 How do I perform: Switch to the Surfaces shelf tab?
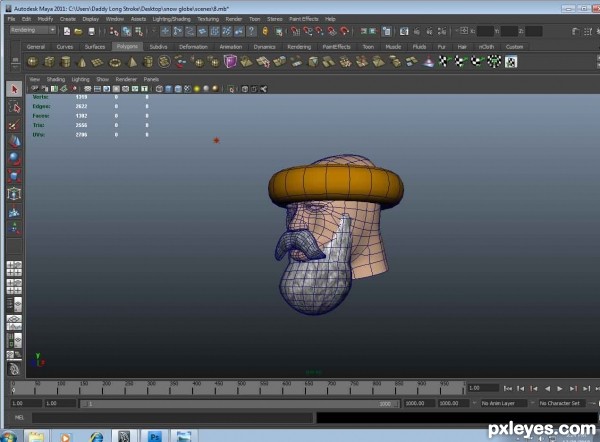coord(95,47)
